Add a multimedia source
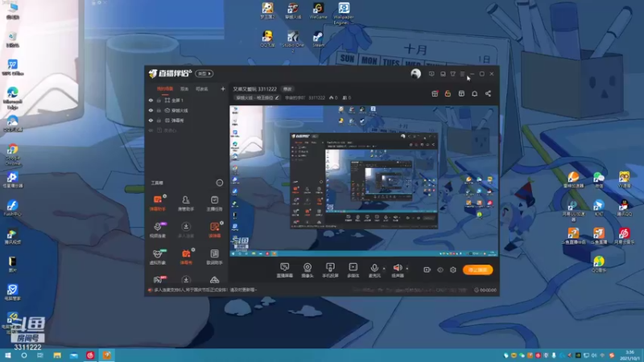Screen dimensions: 644x362 (x=353, y=270)
